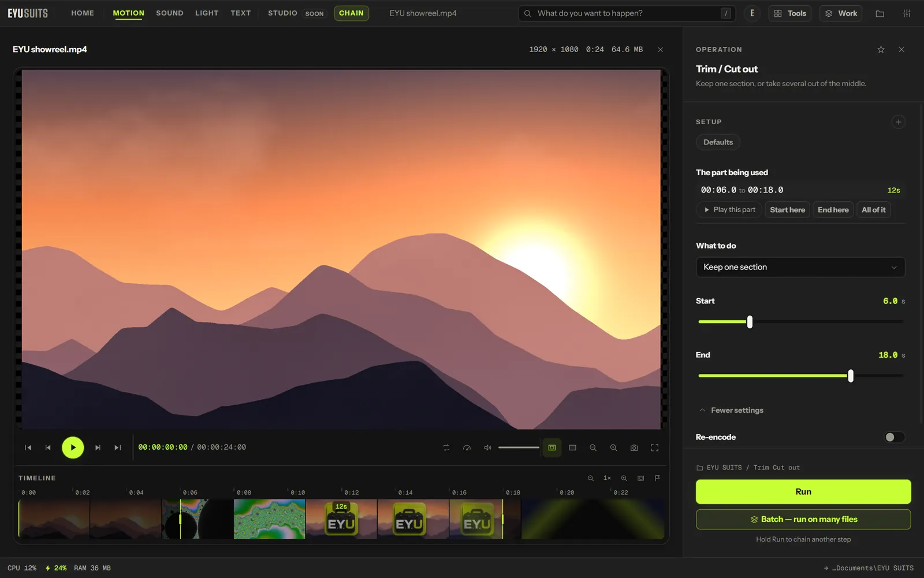Switch to the LIGHT tab
Image resolution: width=924 pixels, height=578 pixels.
(207, 13)
